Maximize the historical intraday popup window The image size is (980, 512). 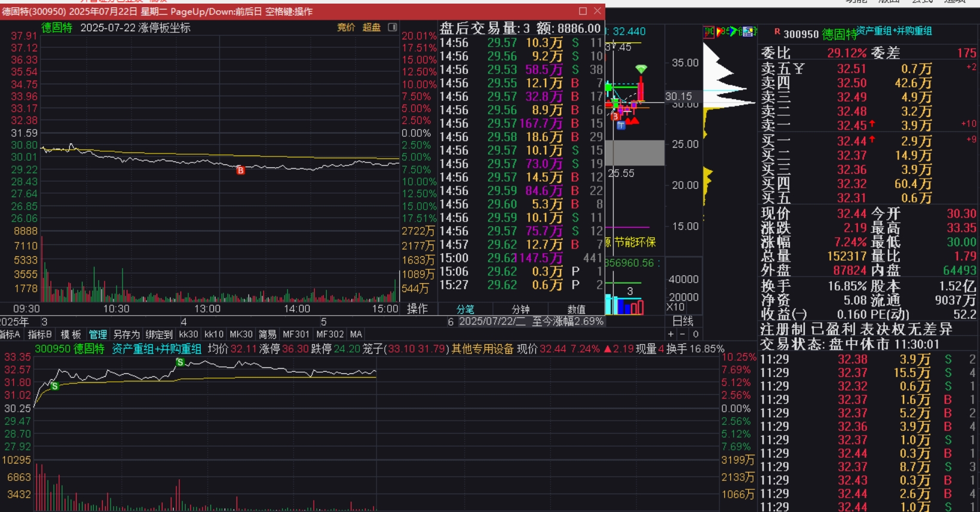click(x=583, y=11)
